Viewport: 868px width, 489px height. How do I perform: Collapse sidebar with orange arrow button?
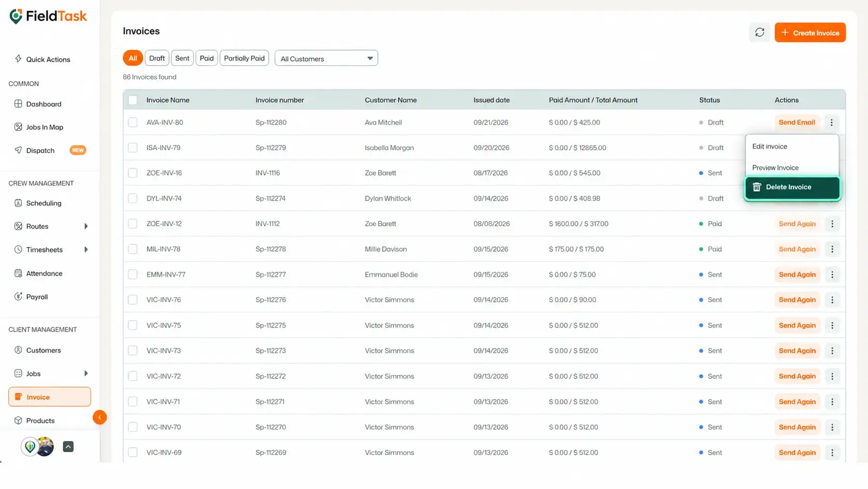(100, 417)
